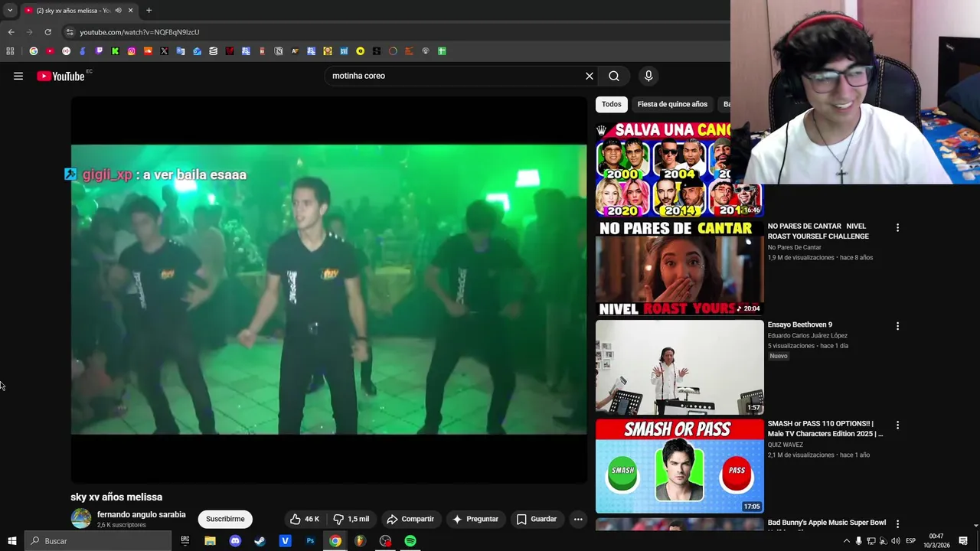Click 'QUIZ WAVEZ' channel name
This screenshot has width=980, height=551.
click(x=785, y=445)
